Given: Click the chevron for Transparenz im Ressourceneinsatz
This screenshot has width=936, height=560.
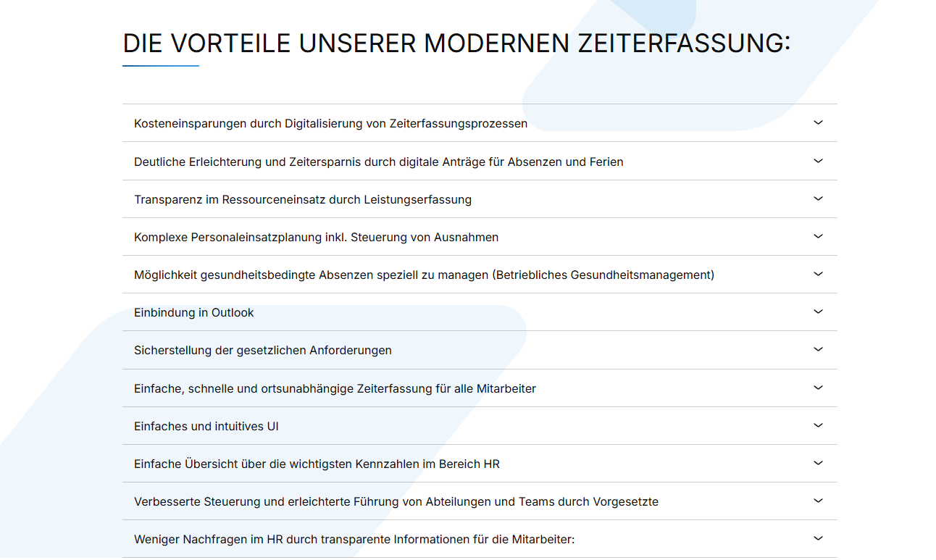Looking at the screenshot, I should [818, 198].
